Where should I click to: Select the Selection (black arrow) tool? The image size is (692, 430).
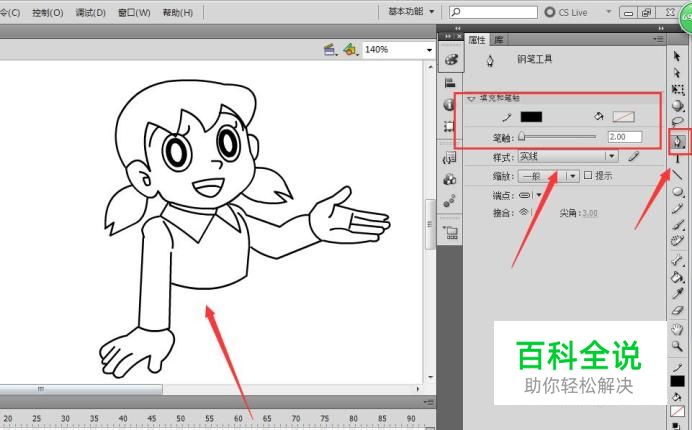click(677, 56)
